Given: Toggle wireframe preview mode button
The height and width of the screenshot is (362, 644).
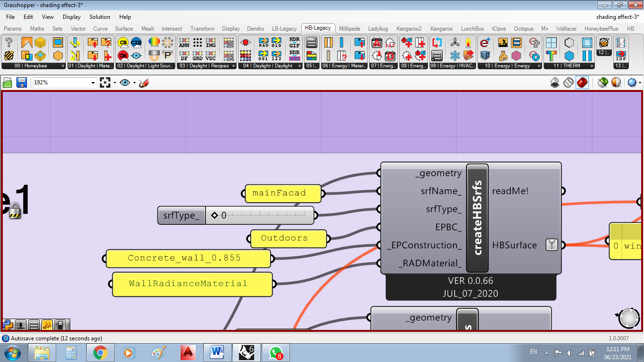Looking at the screenshot, I should (569, 82).
